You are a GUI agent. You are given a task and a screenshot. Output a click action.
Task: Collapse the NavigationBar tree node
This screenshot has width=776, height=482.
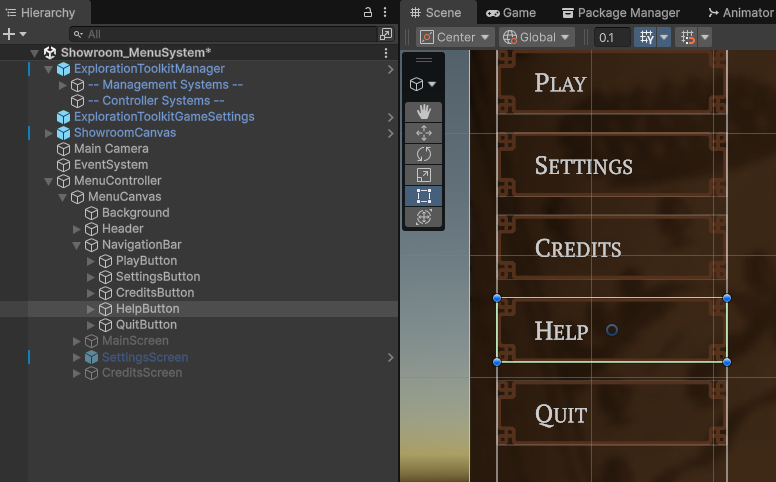click(x=77, y=245)
